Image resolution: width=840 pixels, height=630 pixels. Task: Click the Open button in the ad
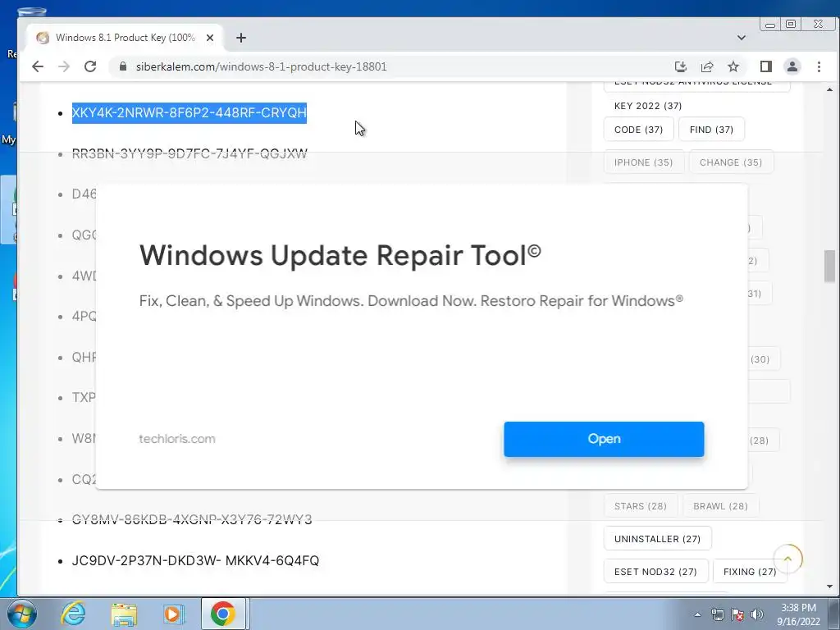pos(604,439)
